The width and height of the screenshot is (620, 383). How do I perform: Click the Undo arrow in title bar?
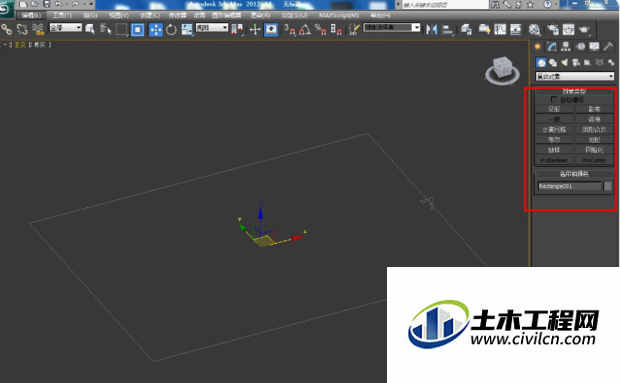59,4
